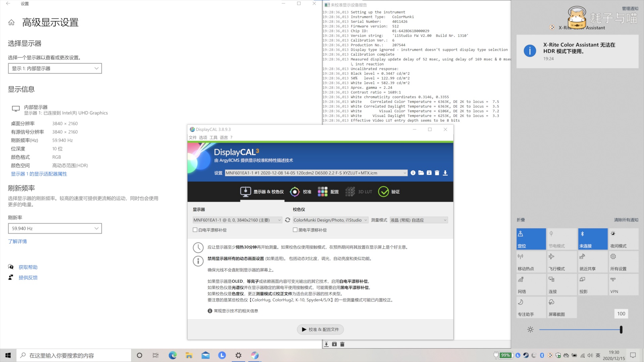Toggle the battery saver quick action tile
Image resolution: width=644 pixels, height=362 pixels.
coord(562,239)
